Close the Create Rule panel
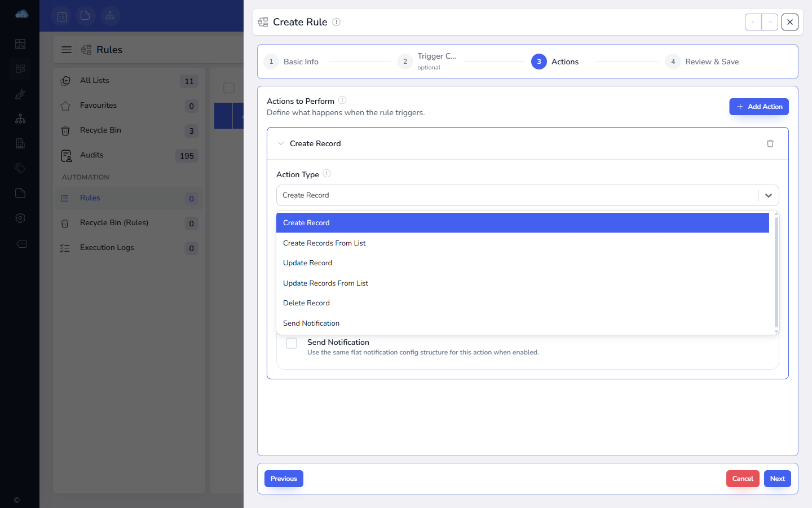This screenshot has width=812, height=508. coord(790,22)
